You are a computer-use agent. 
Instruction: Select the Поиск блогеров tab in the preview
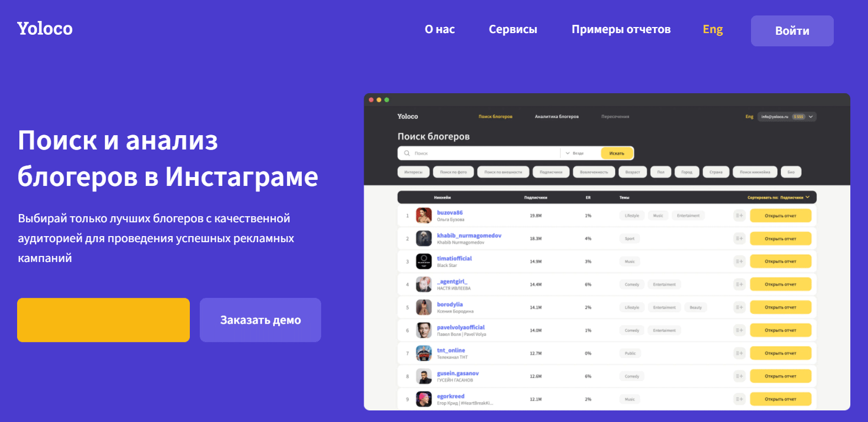point(495,116)
